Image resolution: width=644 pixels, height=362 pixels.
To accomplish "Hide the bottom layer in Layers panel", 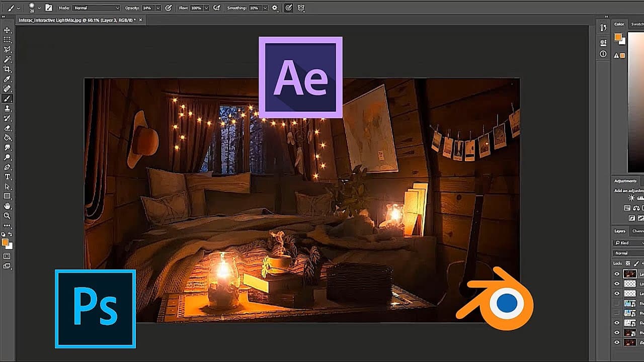I will (617, 342).
